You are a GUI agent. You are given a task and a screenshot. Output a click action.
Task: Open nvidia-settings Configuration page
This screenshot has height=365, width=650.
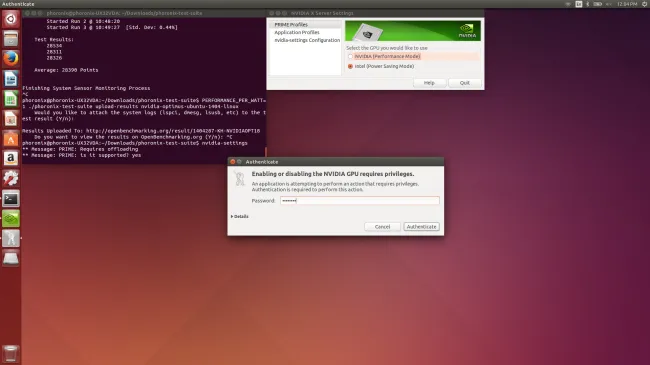click(x=307, y=40)
